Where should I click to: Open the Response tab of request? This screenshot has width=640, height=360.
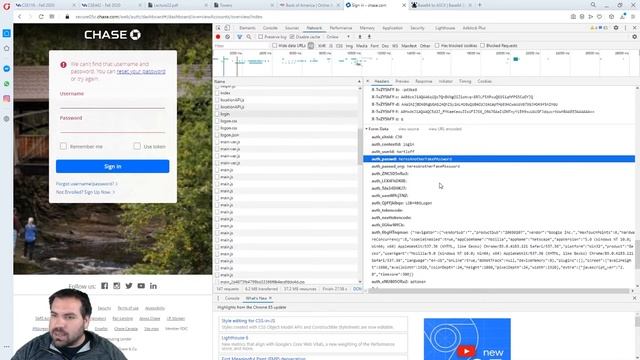(424, 81)
